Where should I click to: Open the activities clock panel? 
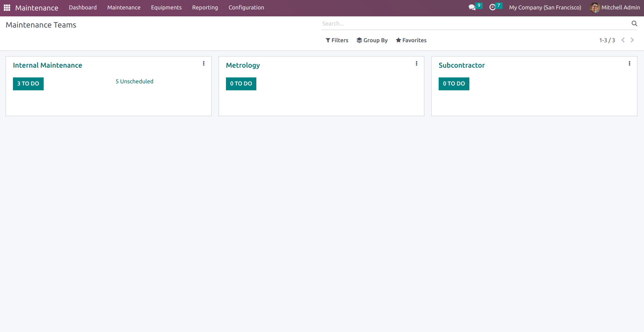492,7
